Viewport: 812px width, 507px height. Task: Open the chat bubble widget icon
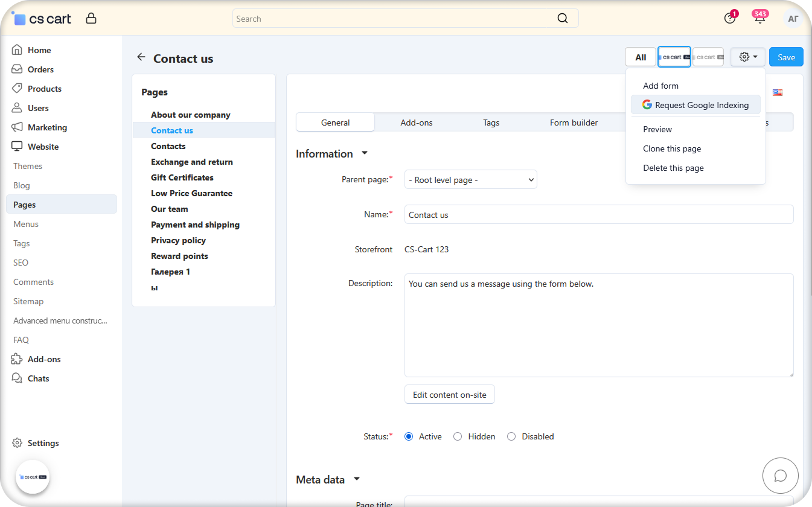780,476
